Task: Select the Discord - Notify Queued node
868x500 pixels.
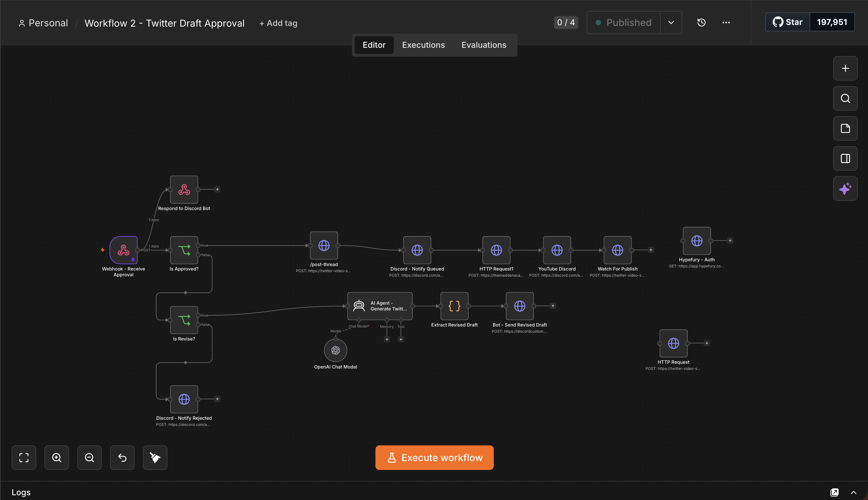Action: coord(417,250)
